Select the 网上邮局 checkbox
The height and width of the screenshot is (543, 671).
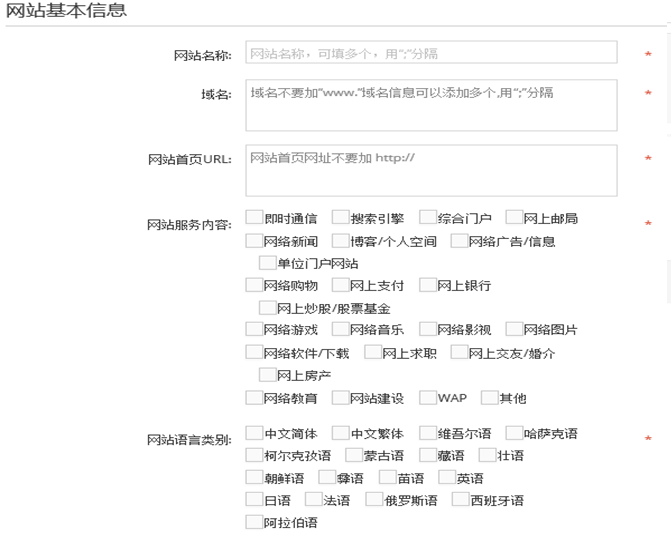pos(514,218)
